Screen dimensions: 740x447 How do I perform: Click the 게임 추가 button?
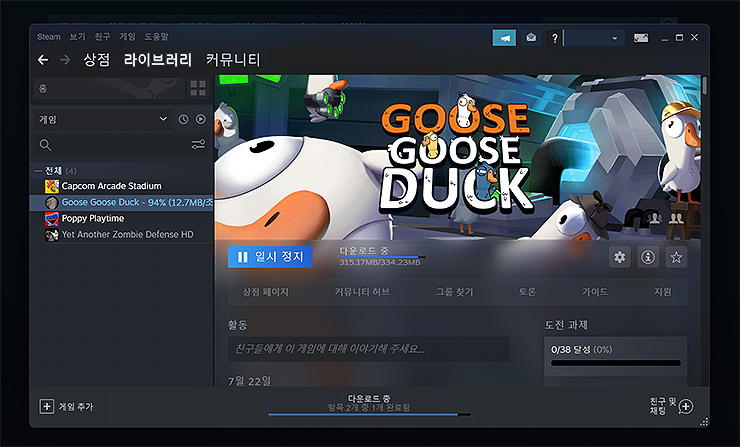point(66,406)
